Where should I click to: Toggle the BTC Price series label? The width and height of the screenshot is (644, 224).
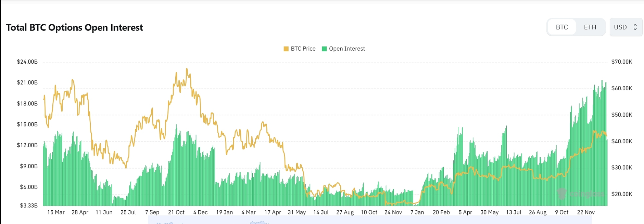(303, 49)
